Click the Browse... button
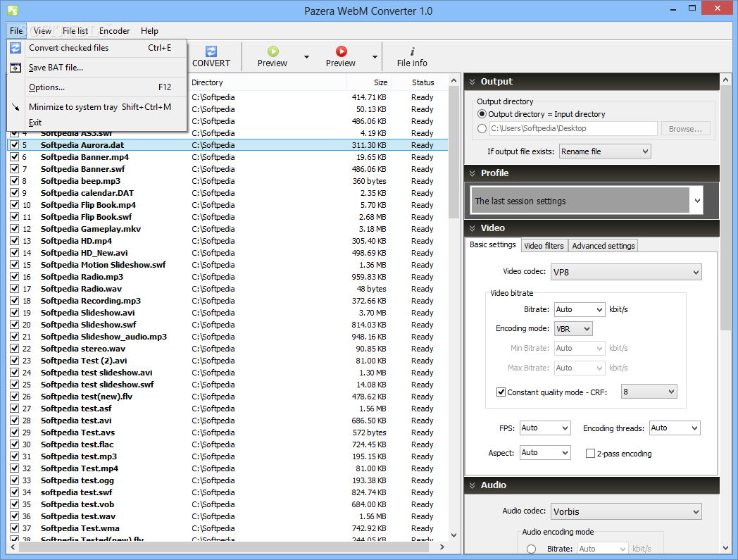The image size is (738, 560). click(x=685, y=129)
